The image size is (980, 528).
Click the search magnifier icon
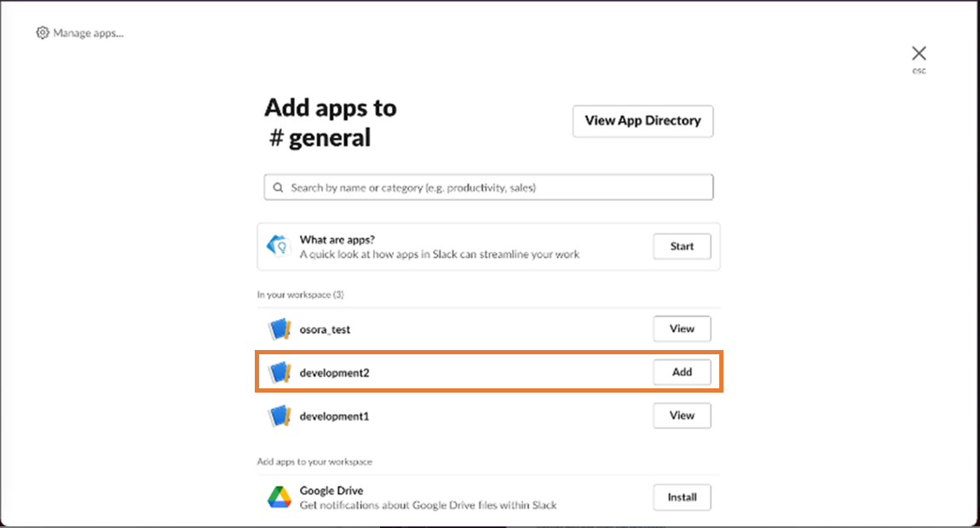click(x=278, y=187)
